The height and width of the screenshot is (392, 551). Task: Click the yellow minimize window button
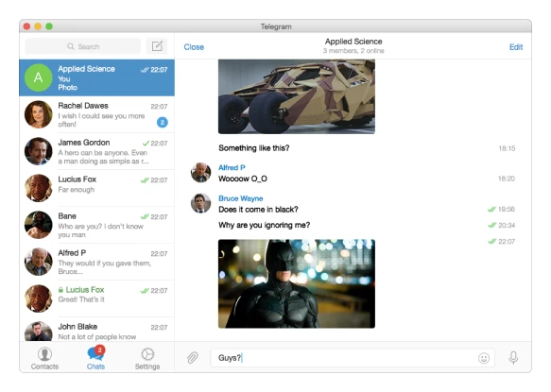pyautogui.click(x=38, y=26)
